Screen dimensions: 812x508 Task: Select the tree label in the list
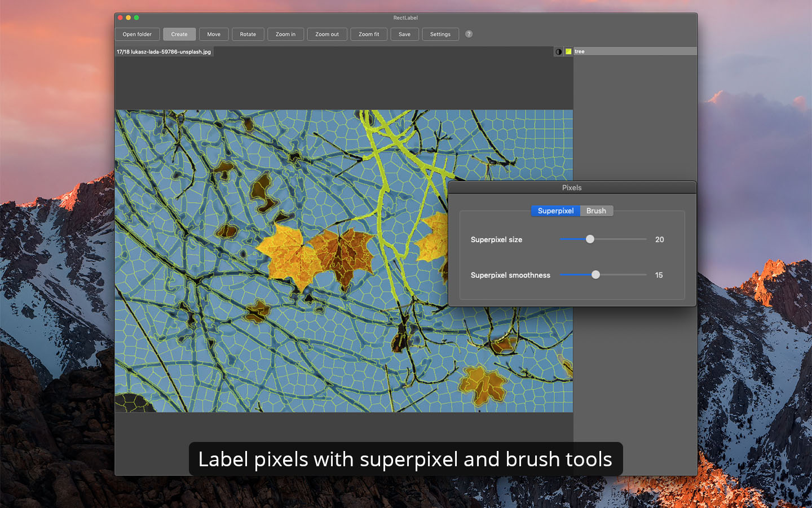pos(632,51)
